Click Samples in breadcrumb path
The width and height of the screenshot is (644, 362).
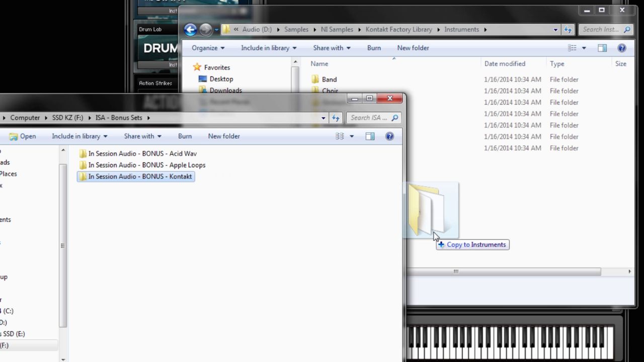296,30
